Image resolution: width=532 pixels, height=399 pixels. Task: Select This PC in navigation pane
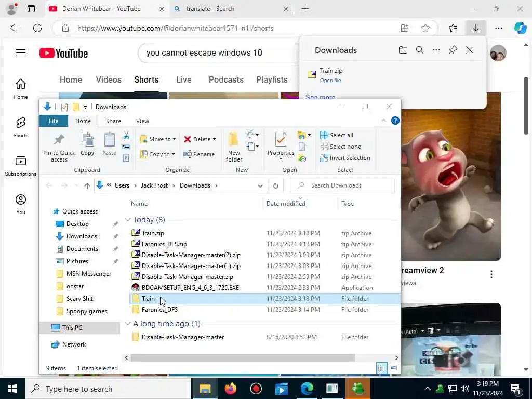[x=72, y=328]
